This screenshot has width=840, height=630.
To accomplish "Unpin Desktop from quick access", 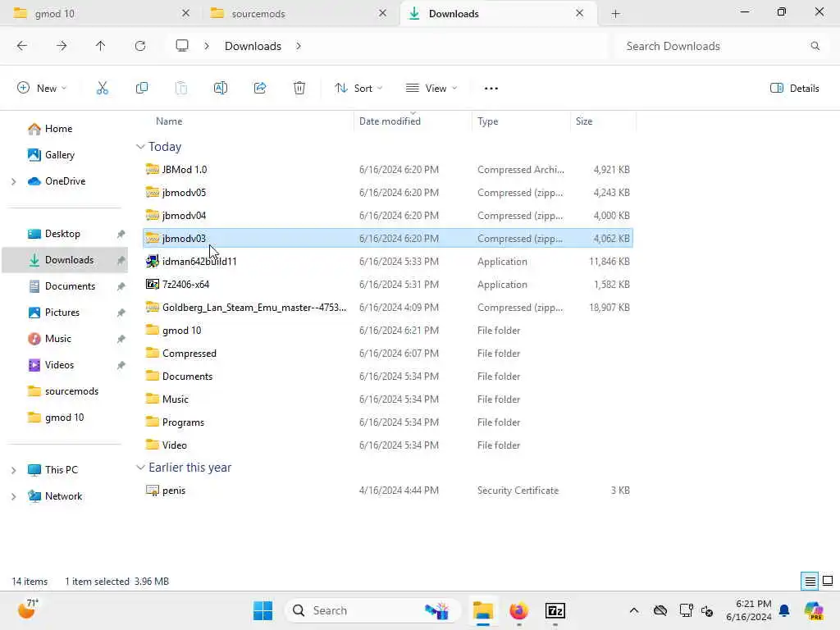I will (x=121, y=234).
